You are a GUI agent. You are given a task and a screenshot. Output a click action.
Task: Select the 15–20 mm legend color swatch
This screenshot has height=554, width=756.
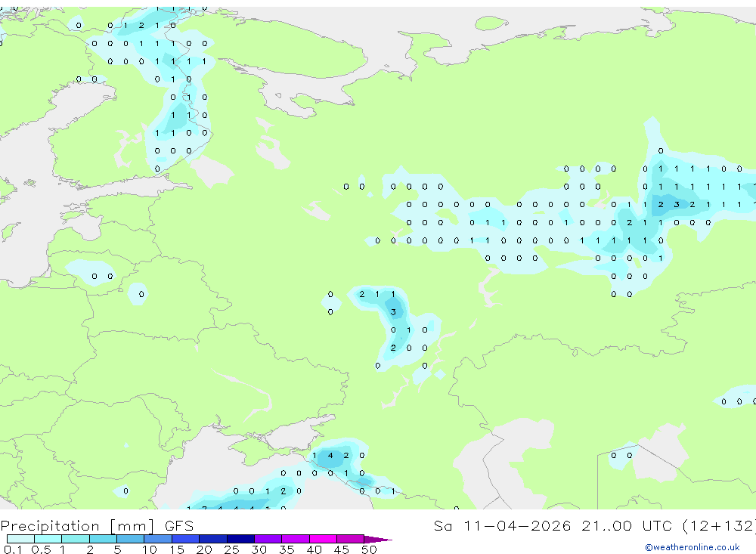pyautogui.click(x=186, y=539)
